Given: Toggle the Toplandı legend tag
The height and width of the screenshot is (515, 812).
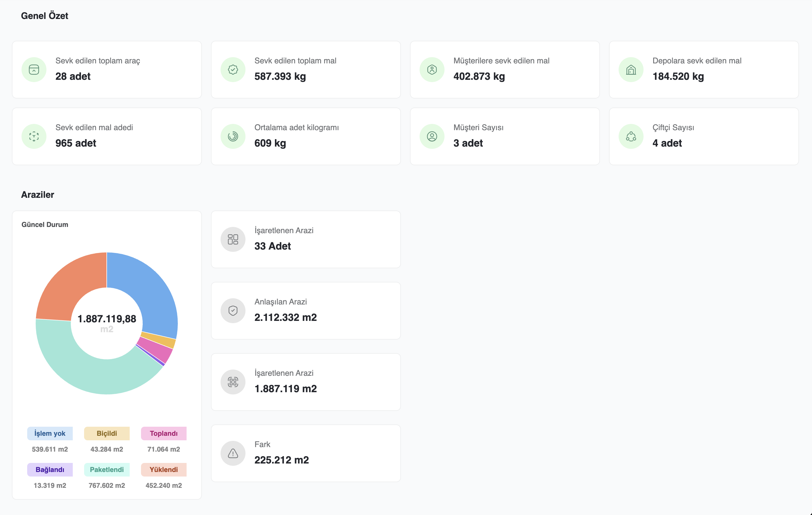Looking at the screenshot, I should pos(164,434).
